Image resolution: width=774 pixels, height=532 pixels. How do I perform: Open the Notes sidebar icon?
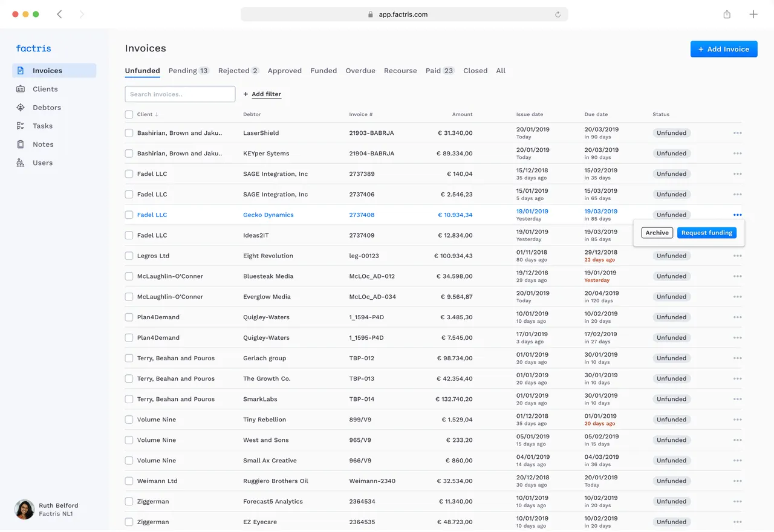pyautogui.click(x=21, y=144)
